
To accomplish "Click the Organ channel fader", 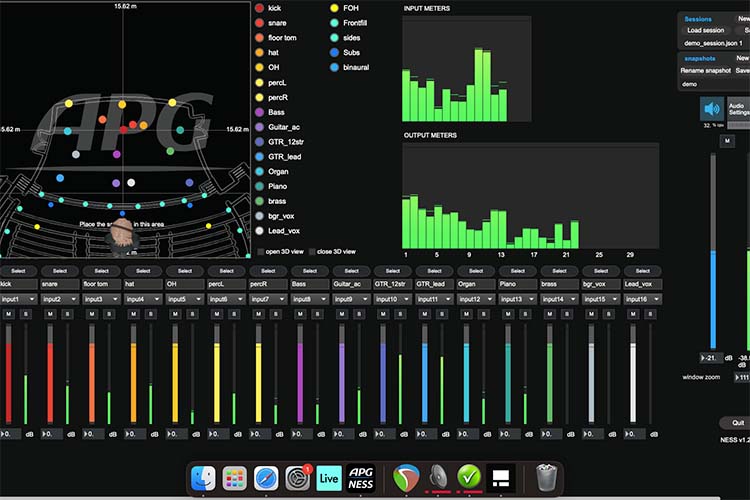I will click(x=466, y=373).
